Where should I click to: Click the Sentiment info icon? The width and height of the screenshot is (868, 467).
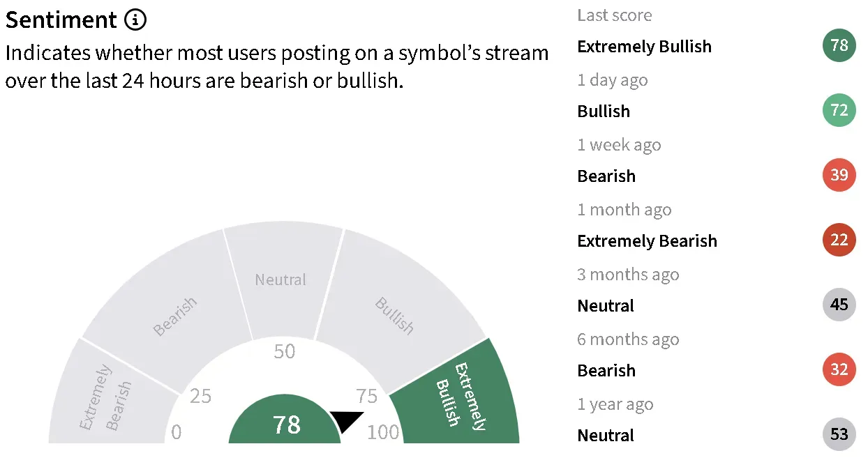135,20
